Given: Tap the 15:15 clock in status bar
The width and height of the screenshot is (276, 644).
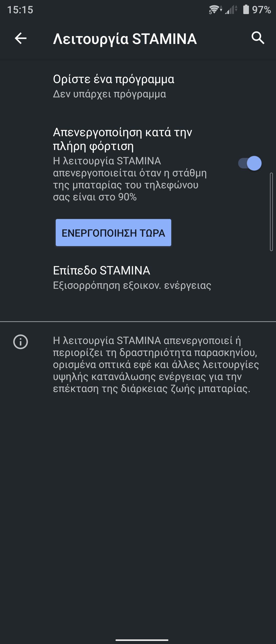Looking at the screenshot, I should [x=20, y=10].
